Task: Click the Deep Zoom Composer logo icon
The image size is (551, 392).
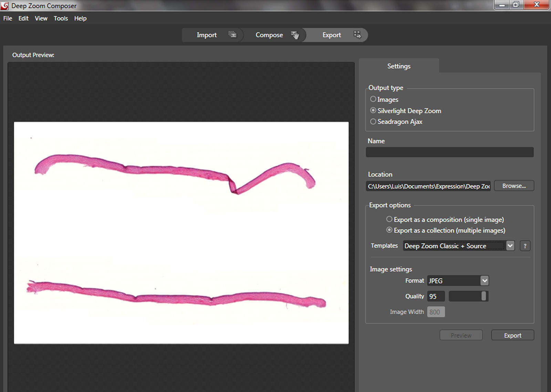Action: click(5, 6)
